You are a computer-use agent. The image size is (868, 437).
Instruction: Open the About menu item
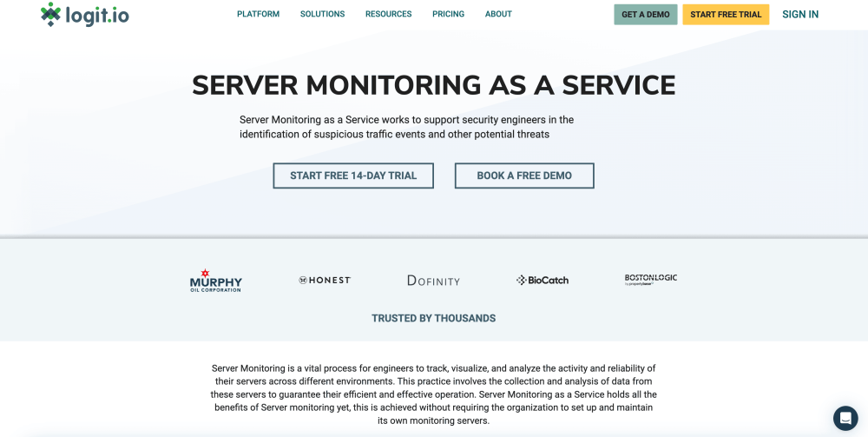click(x=498, y=14)
